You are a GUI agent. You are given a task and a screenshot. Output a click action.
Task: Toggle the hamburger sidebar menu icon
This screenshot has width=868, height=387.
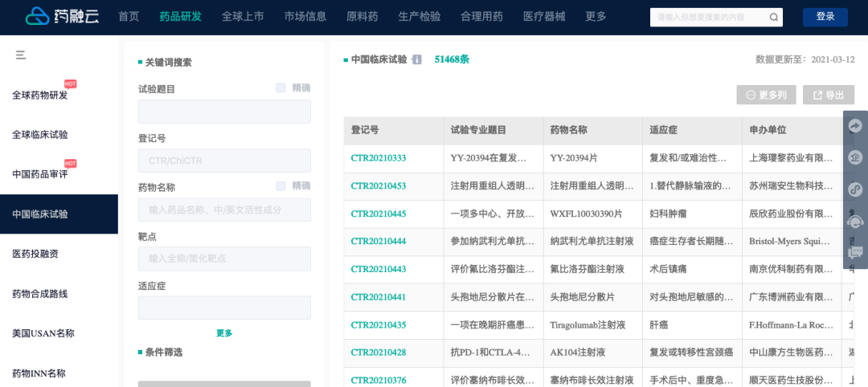(x=21, y=55)
